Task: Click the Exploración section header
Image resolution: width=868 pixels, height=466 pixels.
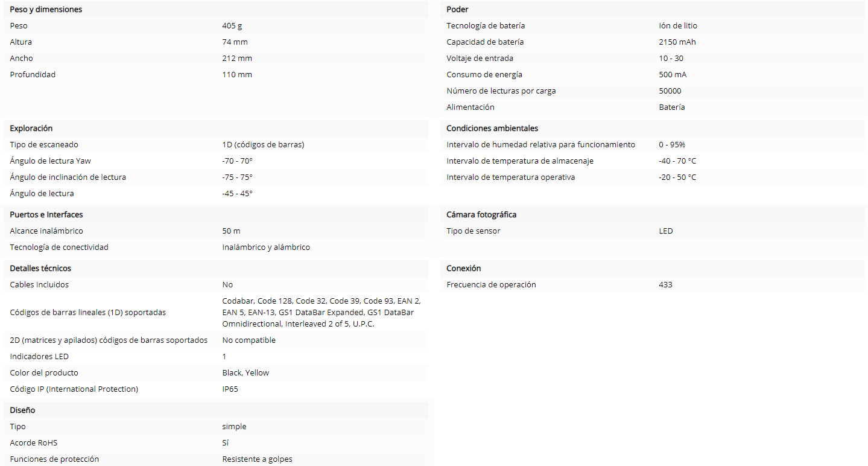Action: pyautogui.click(x=31, y=129)
